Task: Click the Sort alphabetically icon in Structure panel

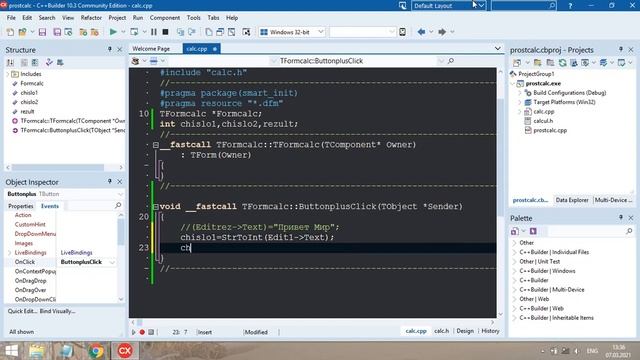Action: tap(11, 62)
